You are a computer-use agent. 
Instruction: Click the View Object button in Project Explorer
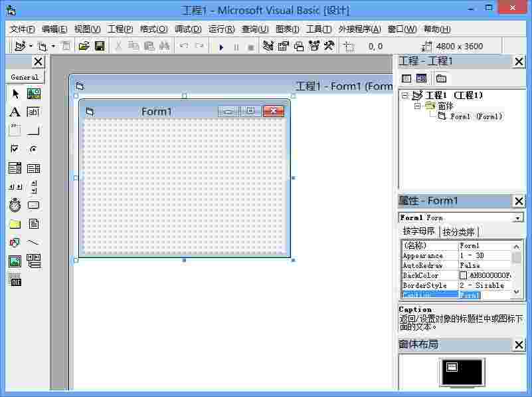pyautogui.click(x=420, y=78)
